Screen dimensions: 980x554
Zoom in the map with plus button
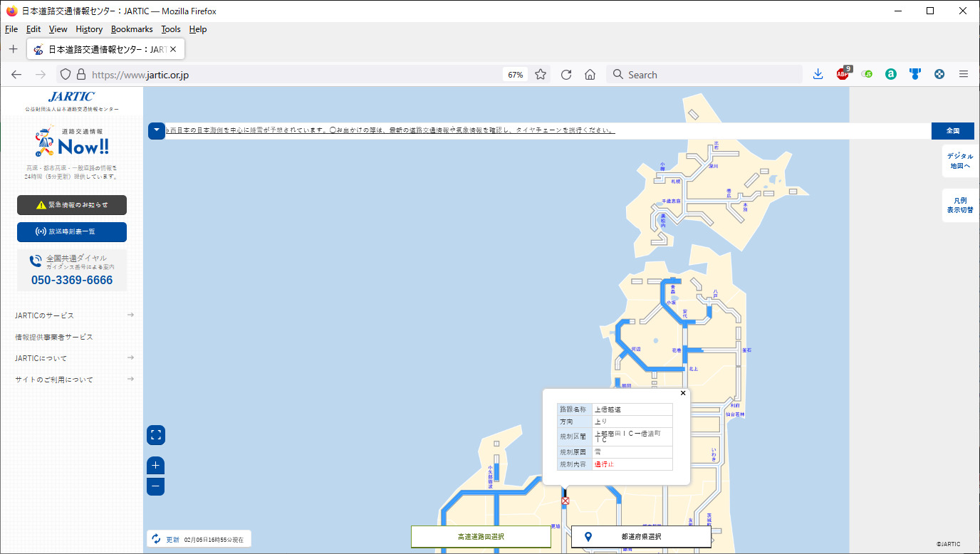click(x=156, y=466)
